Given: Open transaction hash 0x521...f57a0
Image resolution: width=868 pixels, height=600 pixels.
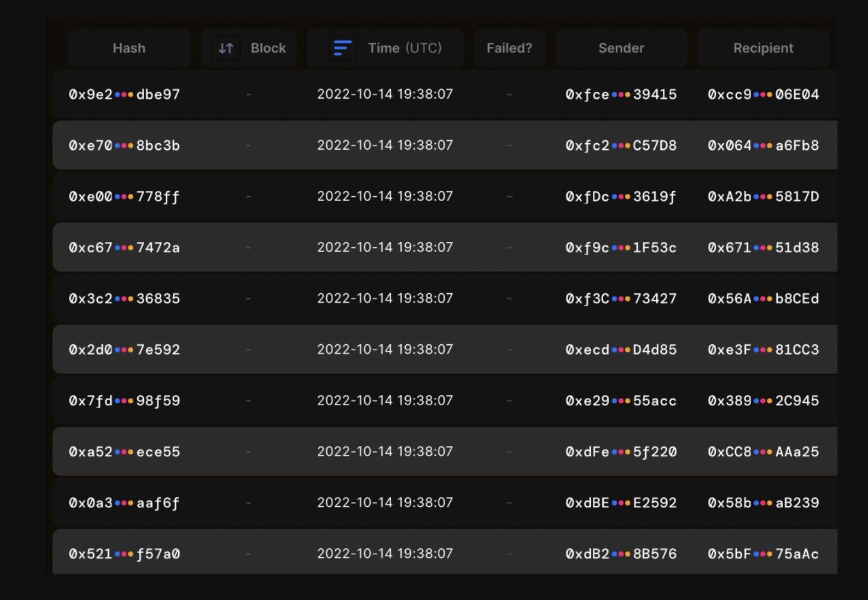Looking at the screenshot, I should (124, 554).
